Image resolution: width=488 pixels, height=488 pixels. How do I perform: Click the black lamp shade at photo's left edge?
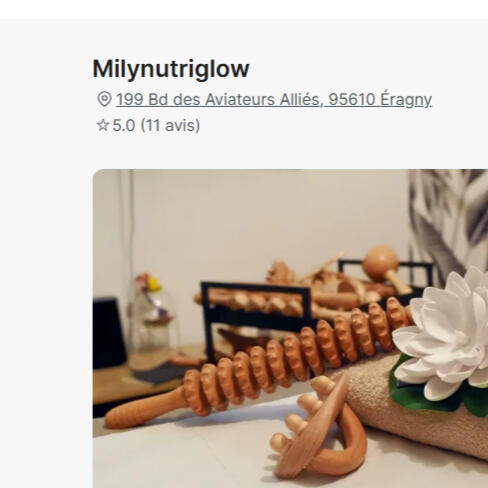[108, 333]
